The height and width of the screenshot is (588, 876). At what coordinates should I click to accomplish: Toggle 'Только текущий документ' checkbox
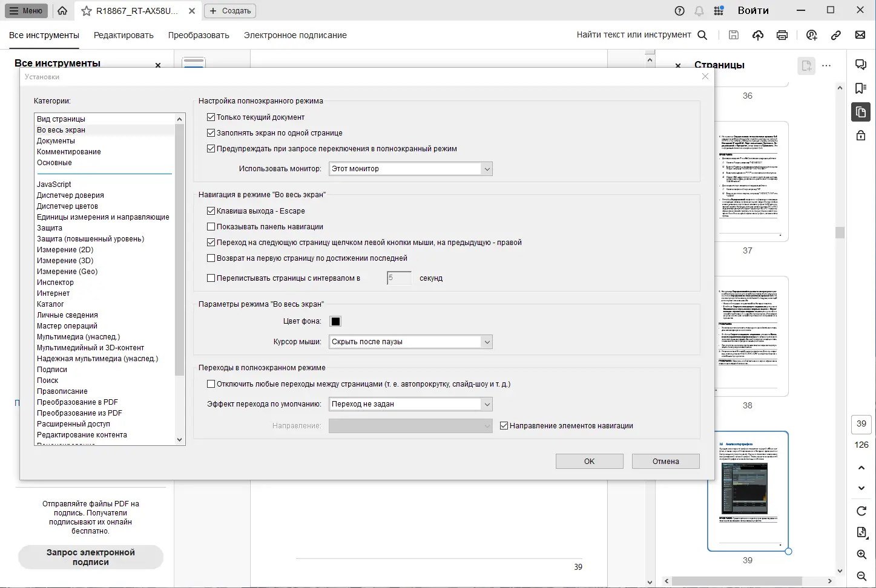click(211, 117)
